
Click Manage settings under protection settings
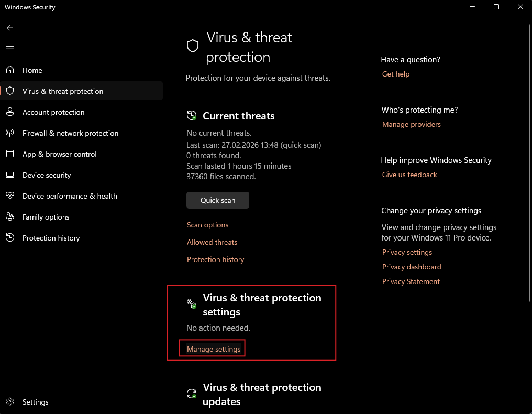[214, 349]
